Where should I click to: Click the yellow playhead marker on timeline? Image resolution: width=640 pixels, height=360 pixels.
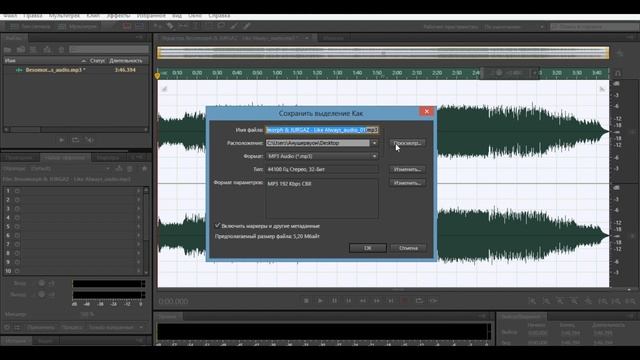pyautogui.click(x=158, y=75)
